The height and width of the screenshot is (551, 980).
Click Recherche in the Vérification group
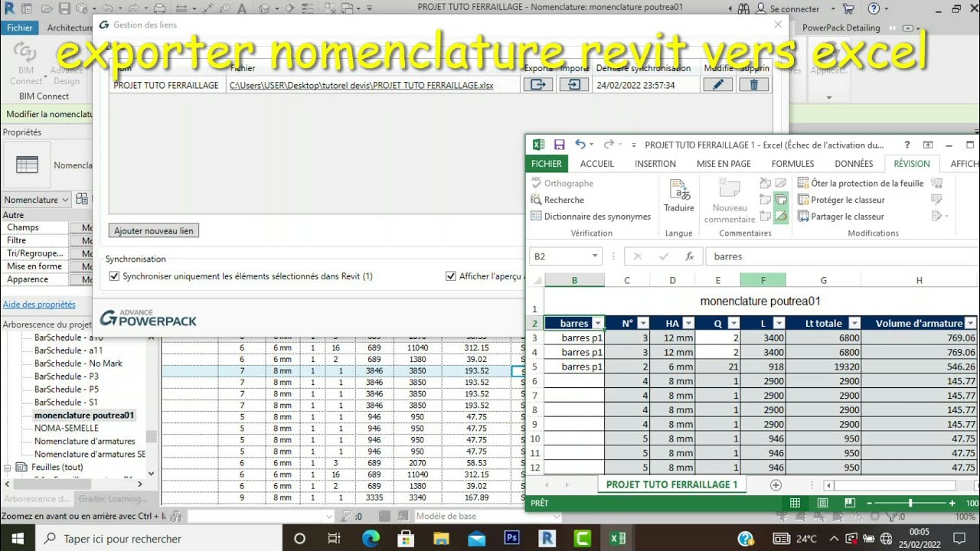pos(557,200)
